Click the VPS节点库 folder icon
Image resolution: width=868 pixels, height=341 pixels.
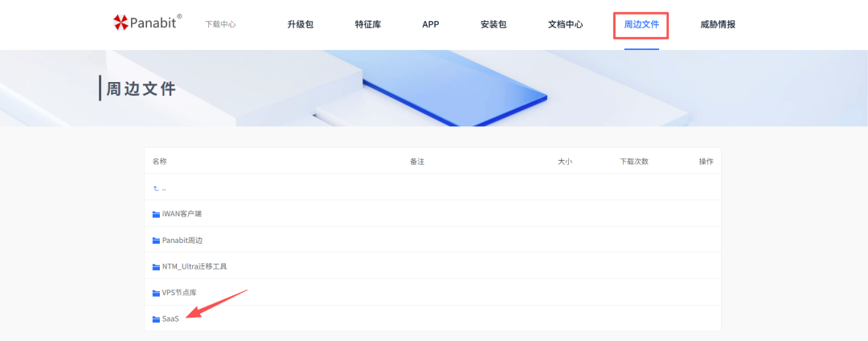(x=156, y=293)
